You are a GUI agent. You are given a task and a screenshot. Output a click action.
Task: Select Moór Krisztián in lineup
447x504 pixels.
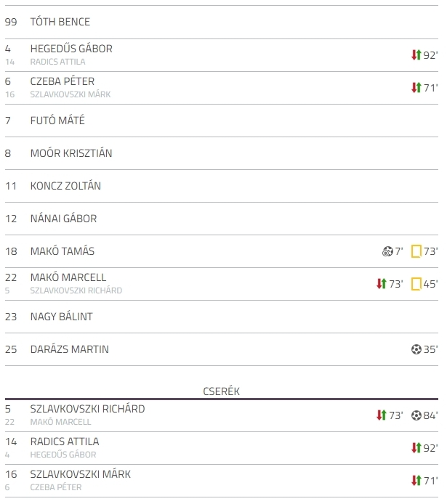point(71,153)
